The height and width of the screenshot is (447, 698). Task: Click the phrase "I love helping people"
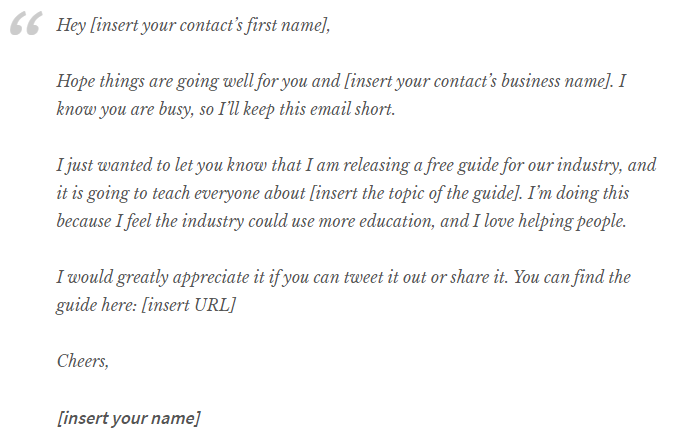pyautogui.click(x=549, y=222)
